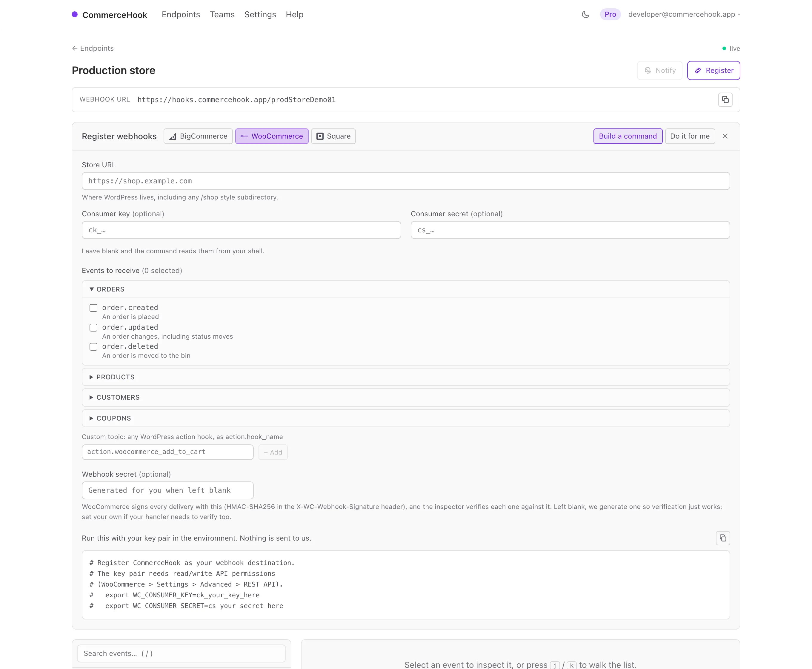Select the BigCommerce tab
The image size is (812, 669).
198,136
